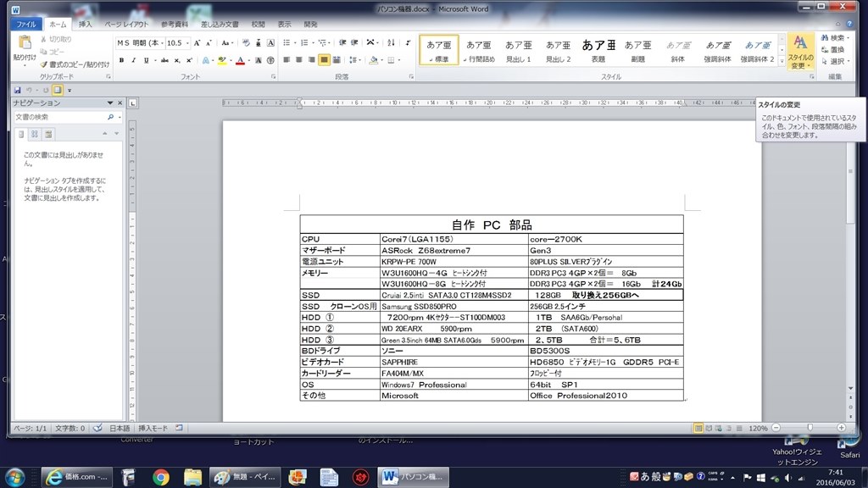Apply the Heading 1 (見出し 1) style

[519, 50]
